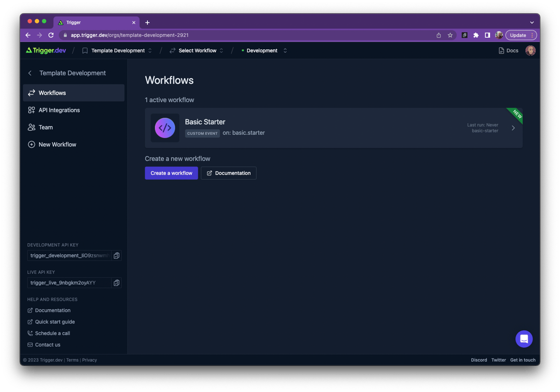This screenshot has width=560, height=392.
Task: Open the Select Workflow dropdown
Action: [x=196, y=50]
